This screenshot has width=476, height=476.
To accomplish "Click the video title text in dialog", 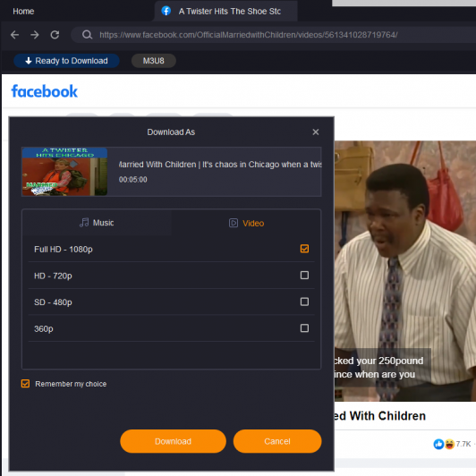I will click(220, 165).
